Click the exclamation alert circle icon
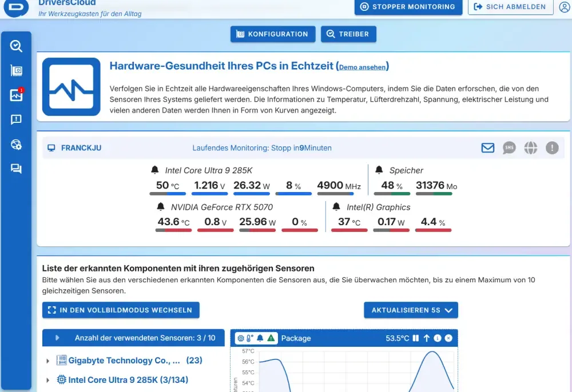 coord(553,148)
